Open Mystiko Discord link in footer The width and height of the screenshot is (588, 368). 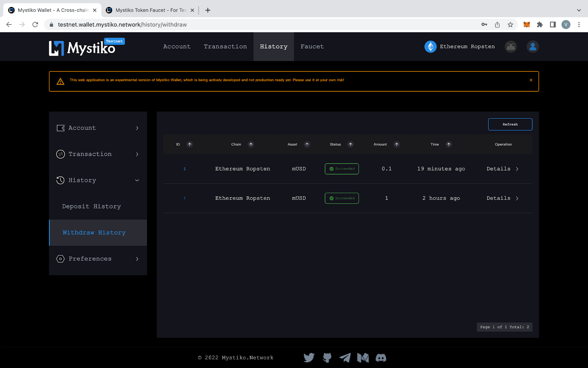381,358
